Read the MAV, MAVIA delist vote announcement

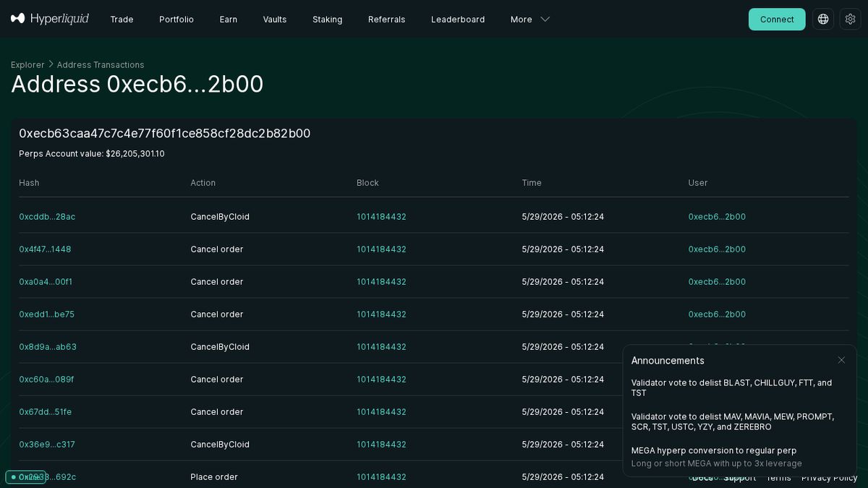(x=733, y=421)
